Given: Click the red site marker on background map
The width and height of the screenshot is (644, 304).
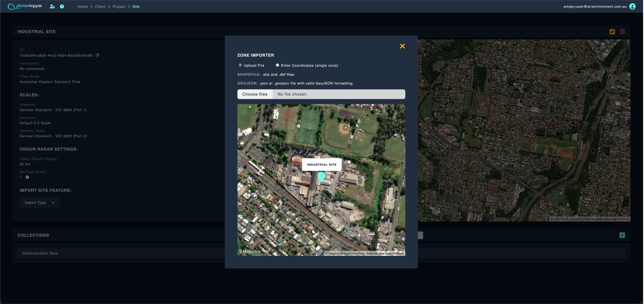Looking at the screenshot, I should pyautogui.click(x=444, y=128).
